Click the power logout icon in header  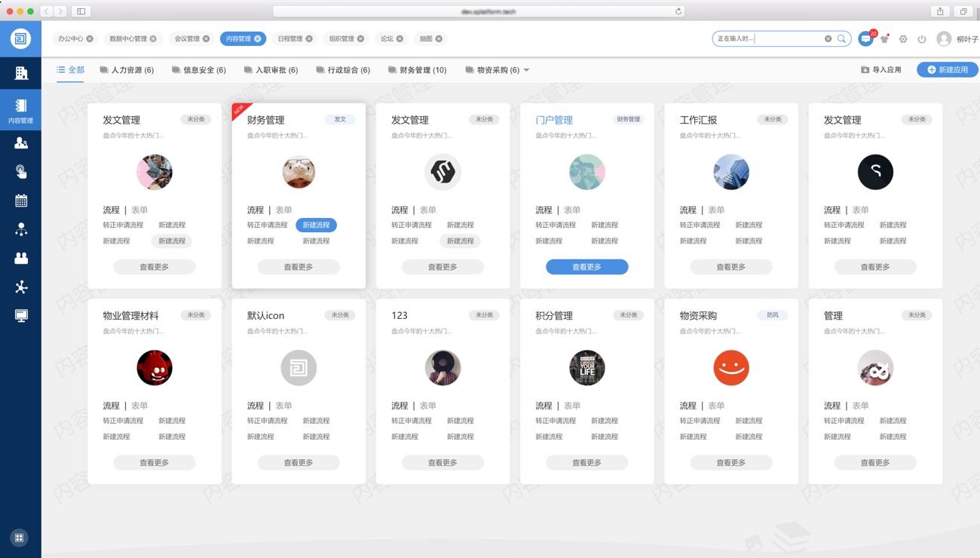(x=922, y=39)
